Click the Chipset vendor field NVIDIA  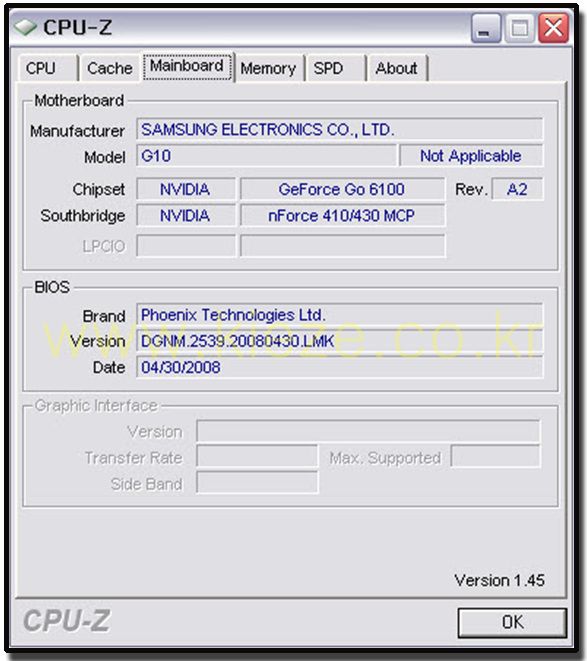tap(186, 189)
